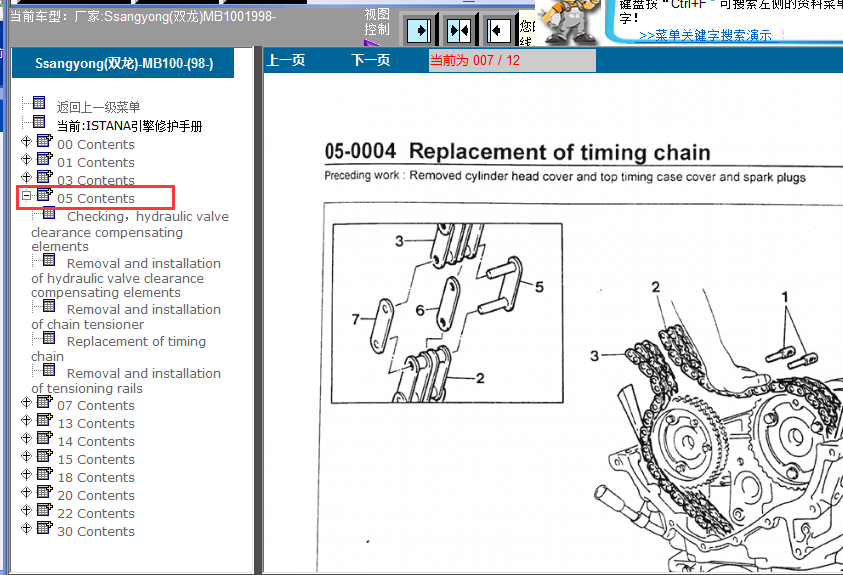Select the 13 Contents label
843x575 pixels.
click(96, 423)
